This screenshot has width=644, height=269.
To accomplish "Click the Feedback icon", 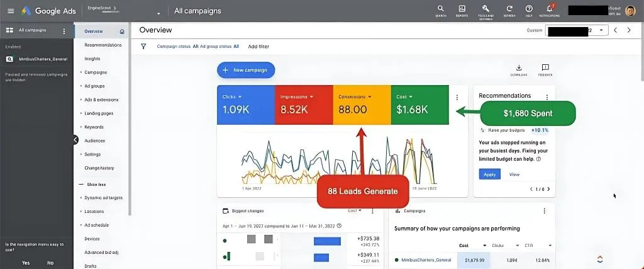I will [545, 68].
